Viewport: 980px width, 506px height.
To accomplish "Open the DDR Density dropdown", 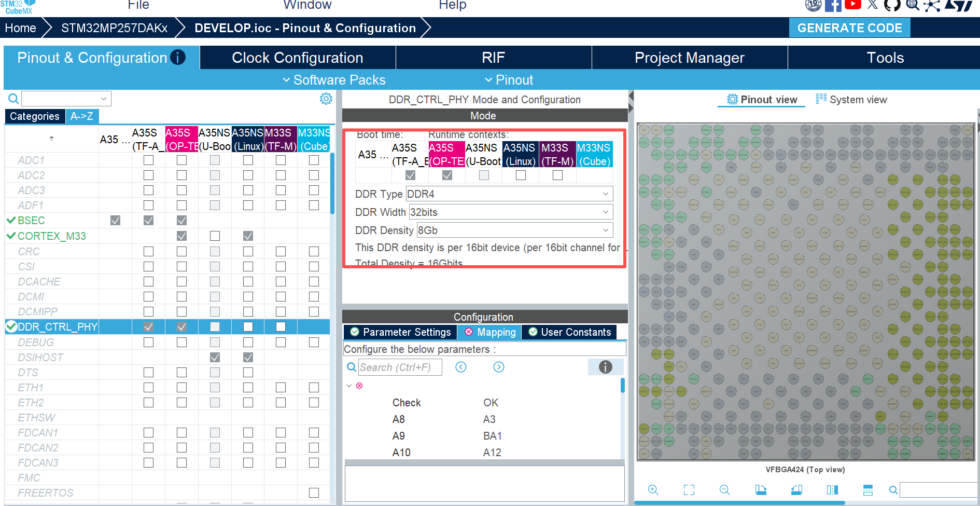I will [x=515, y=230].
